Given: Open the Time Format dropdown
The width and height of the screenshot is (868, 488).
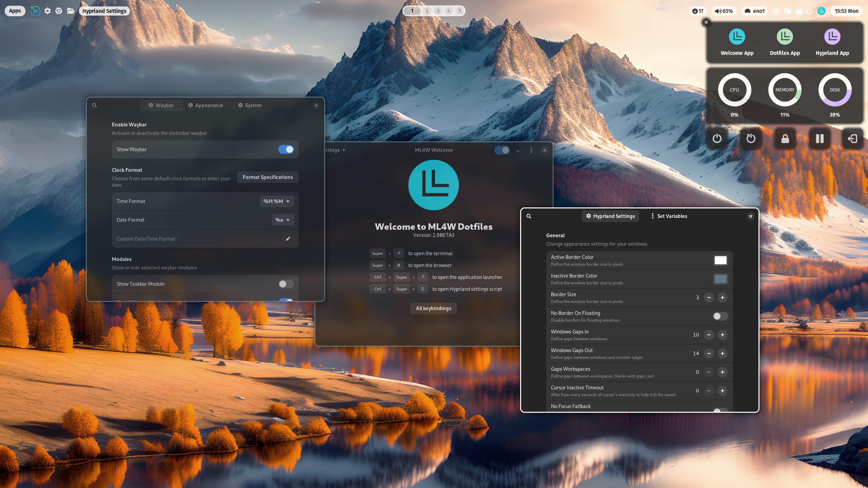Looking at the screenshot, I should tap(276, 201).
